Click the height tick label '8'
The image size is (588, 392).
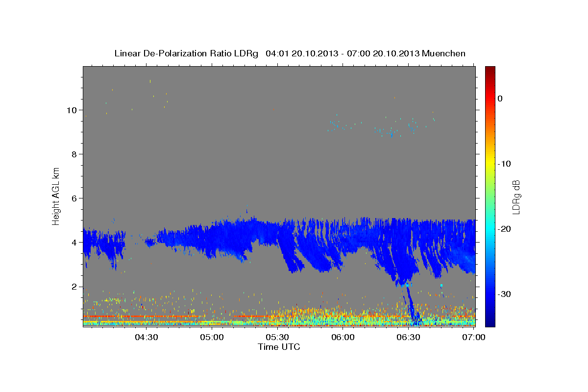point(73,154)
